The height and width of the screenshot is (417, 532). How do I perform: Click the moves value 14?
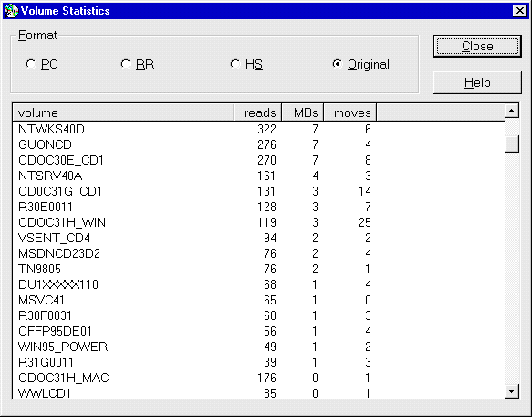pos(364,191)
